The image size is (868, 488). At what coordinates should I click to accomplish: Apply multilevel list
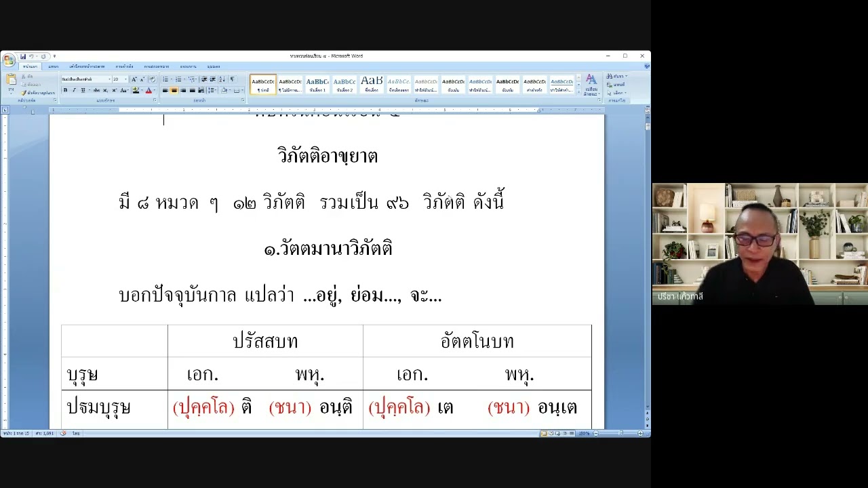pos(193,79)
